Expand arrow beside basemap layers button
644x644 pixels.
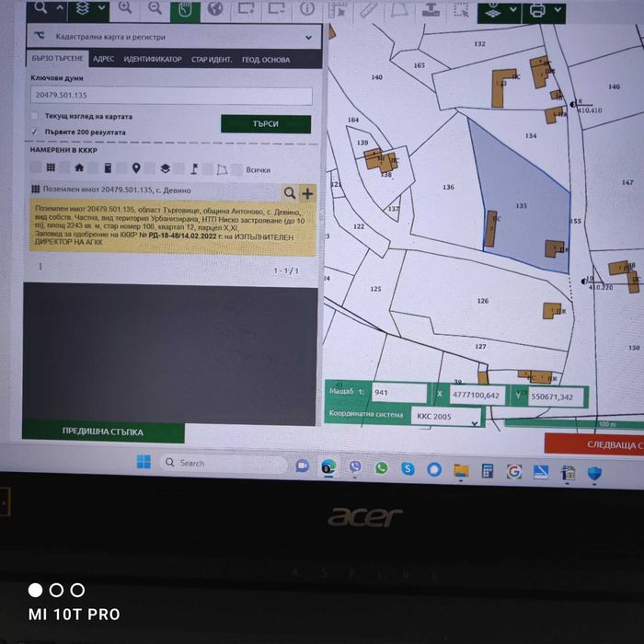[x=513, y=10]
